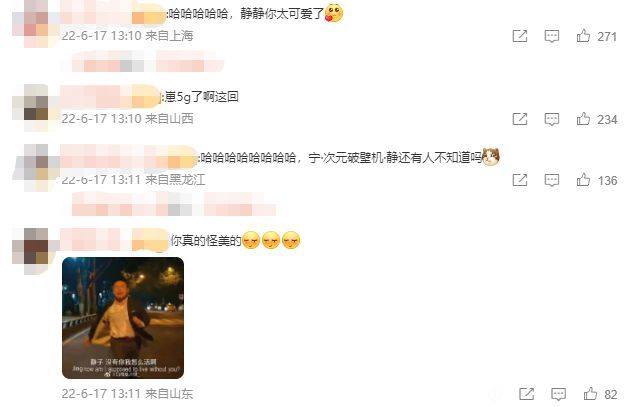Share the comment from 山东
Screen dimensions: 636x407
click(x=526, y=394)
